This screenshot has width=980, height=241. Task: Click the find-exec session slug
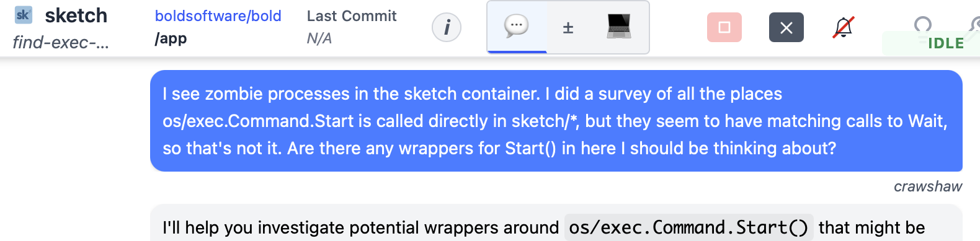(61, 42)
